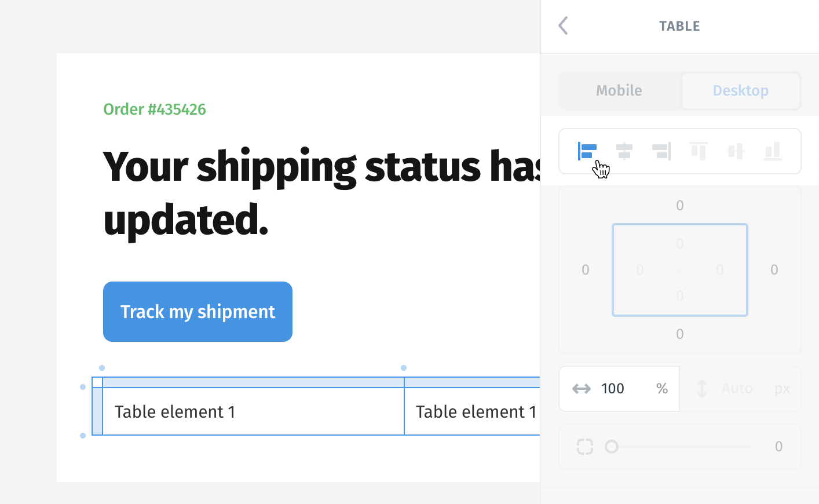Select the align right icon

click(x=661, y=151)
